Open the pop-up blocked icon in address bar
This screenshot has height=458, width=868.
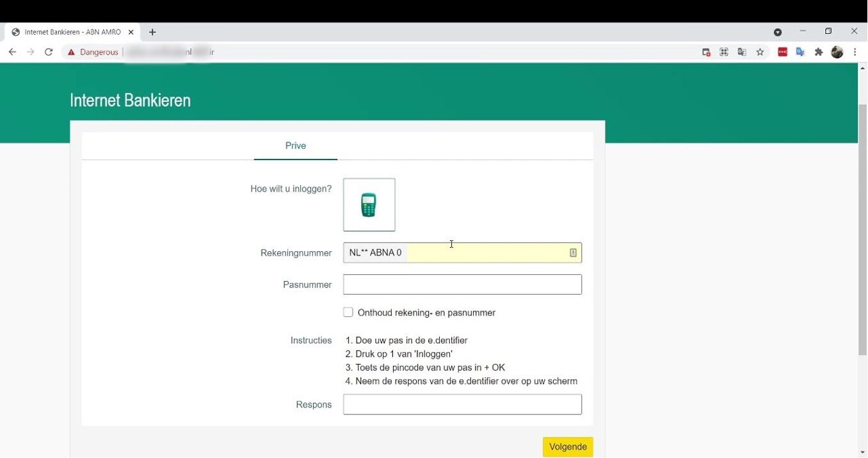(706, 53)
